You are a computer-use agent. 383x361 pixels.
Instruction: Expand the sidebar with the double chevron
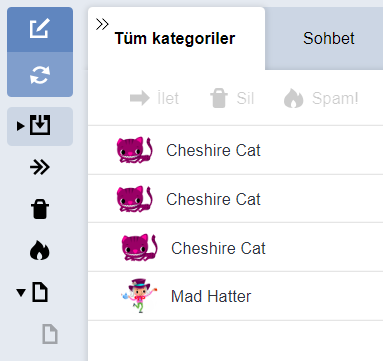(102, 24)
